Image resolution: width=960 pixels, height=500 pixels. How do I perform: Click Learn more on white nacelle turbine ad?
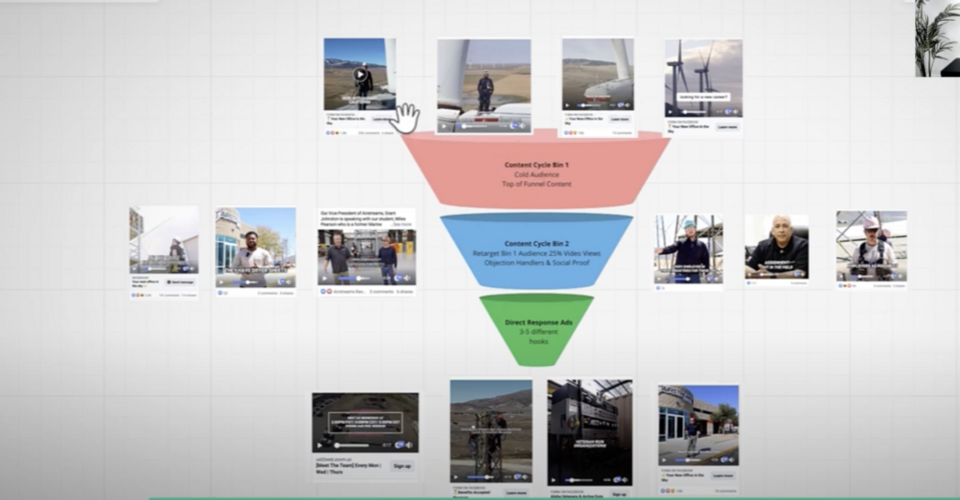coord(619,119)
